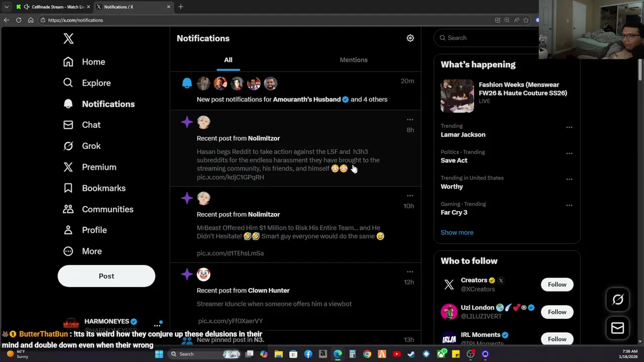This screenshot has height=362, width=644.
Task: Reload the browser page
Action: 19,20
